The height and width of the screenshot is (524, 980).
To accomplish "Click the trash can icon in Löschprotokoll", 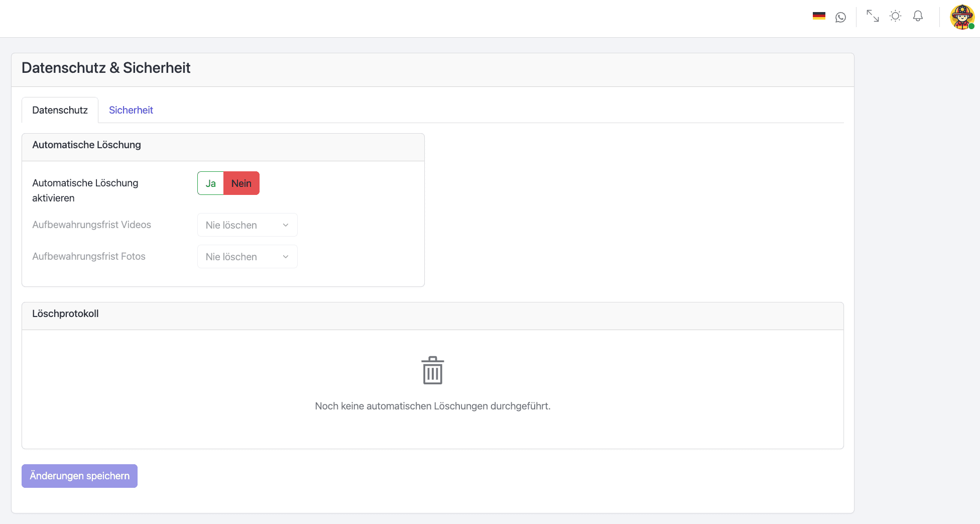I will (432, 370).
